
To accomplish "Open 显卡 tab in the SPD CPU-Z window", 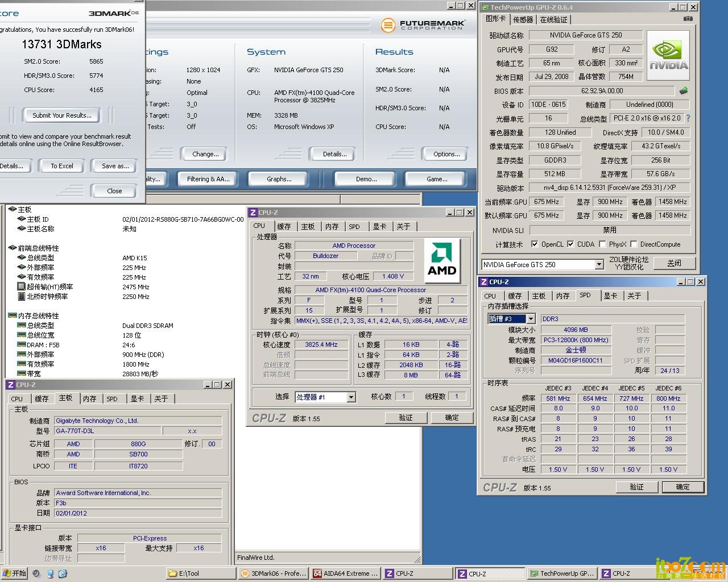I will click(610, 296).
